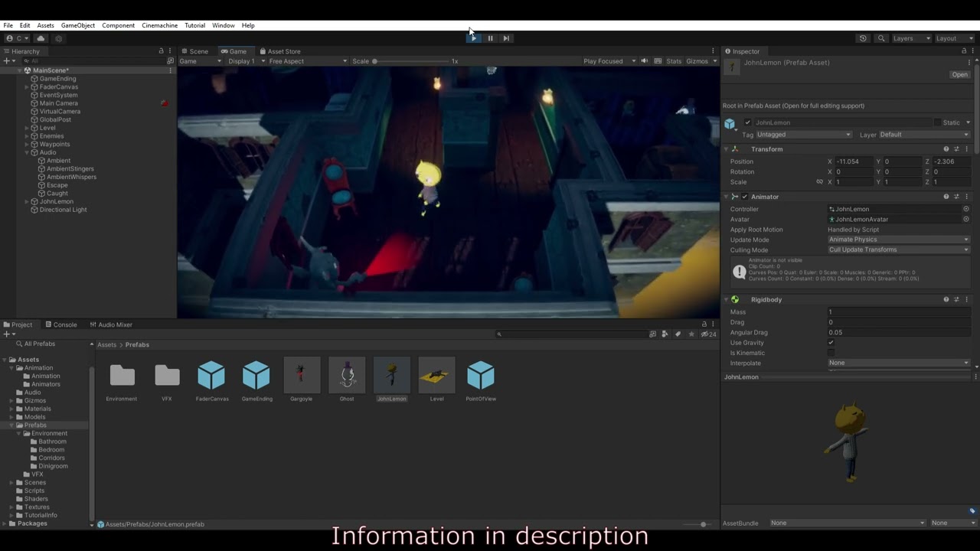Open the account dropdown in the toolbar

(x=17, y=38)
